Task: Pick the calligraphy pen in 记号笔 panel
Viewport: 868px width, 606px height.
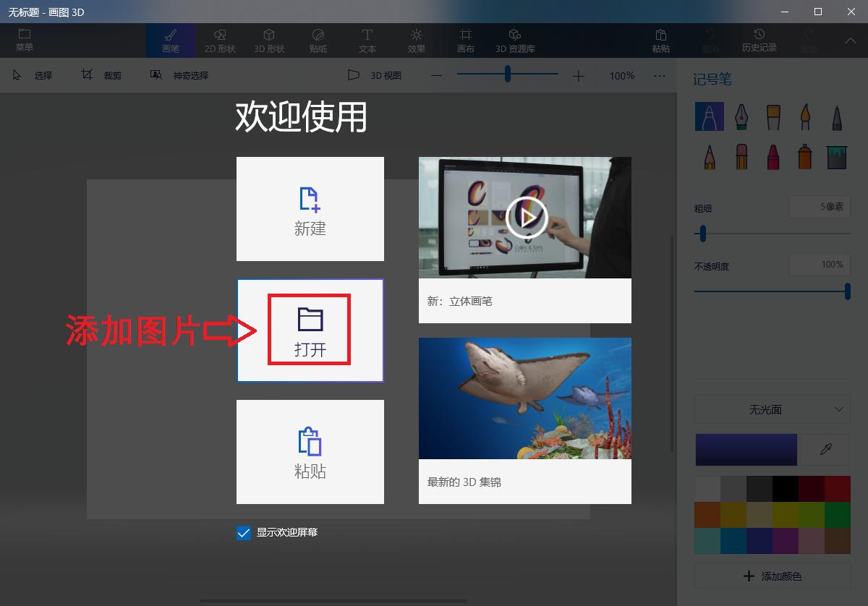Action: [x=741, y=116]
